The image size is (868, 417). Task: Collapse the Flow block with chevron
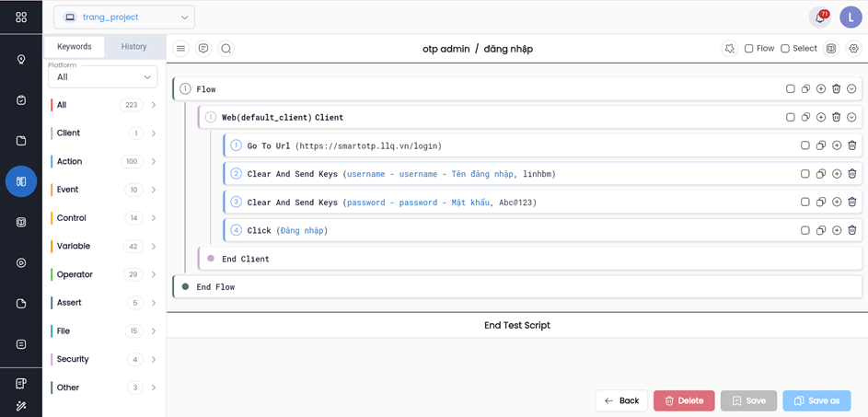click(x=851, y=89)
